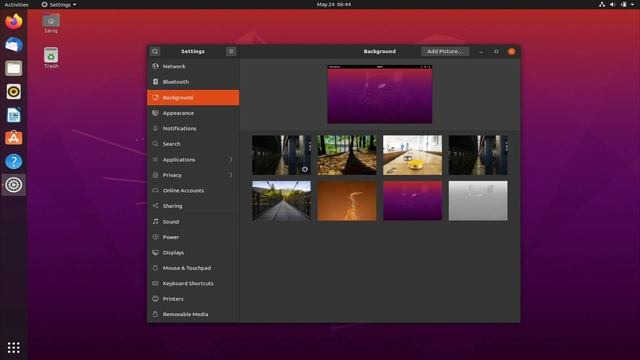Click the Power icon in sidebar
The height and width of the screenshot is (360, 640).
point(156,237)
